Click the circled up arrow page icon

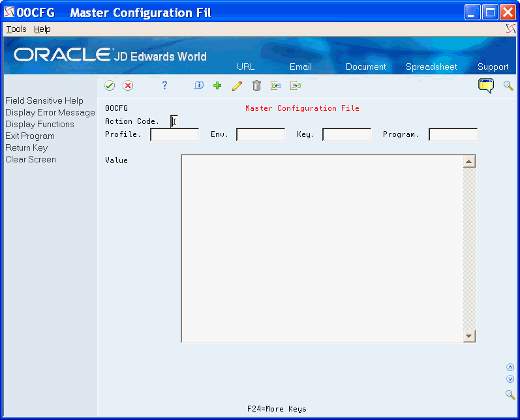510,367
